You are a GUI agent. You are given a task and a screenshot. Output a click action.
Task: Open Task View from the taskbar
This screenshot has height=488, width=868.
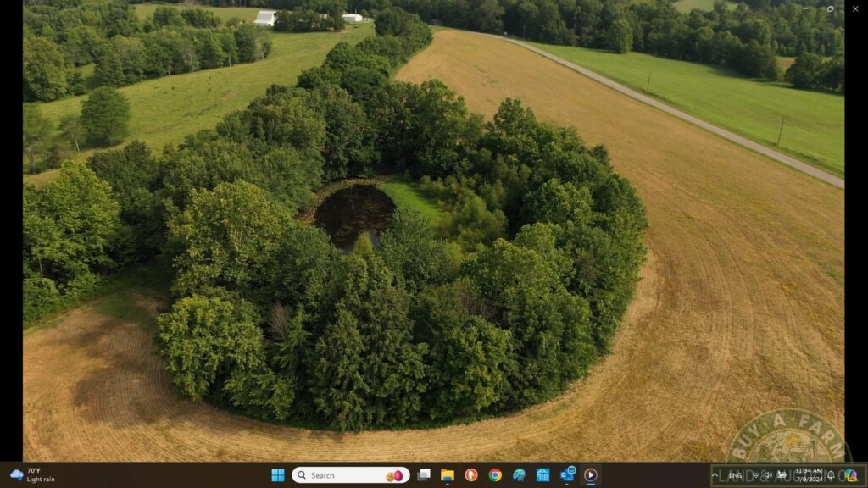click(424, 475)
